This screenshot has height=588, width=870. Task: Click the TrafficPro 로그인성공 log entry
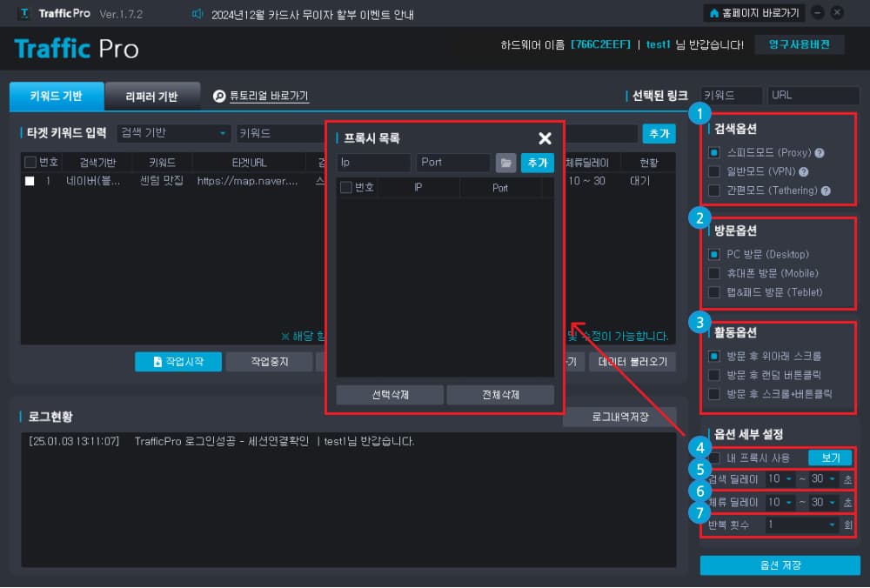221,442
